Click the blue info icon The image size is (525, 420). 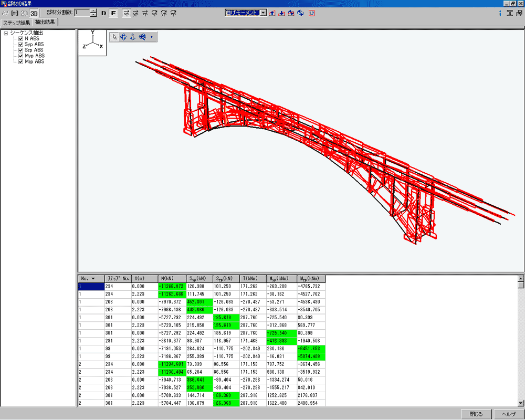point(500,13)
